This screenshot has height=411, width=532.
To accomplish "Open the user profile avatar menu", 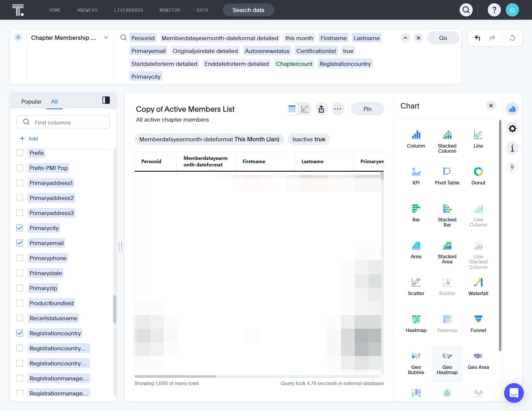I will point(512,10).
